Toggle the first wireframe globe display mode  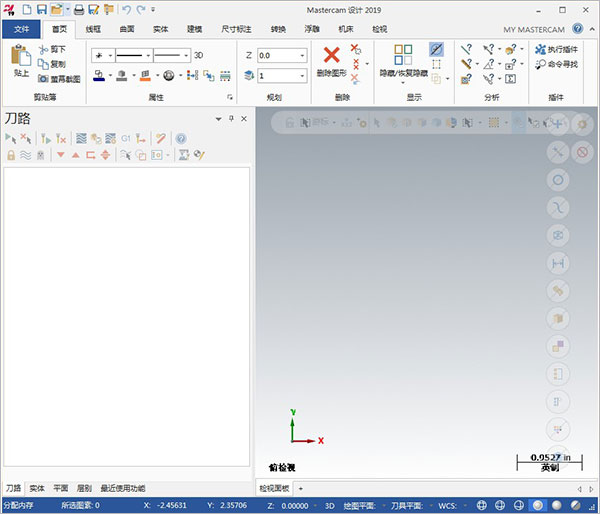pos(481,505)
